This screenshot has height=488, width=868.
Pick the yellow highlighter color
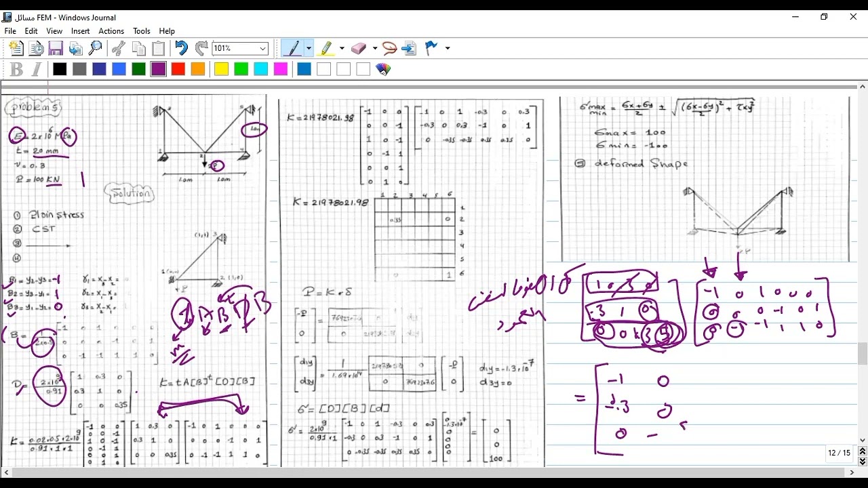(221, 69)
